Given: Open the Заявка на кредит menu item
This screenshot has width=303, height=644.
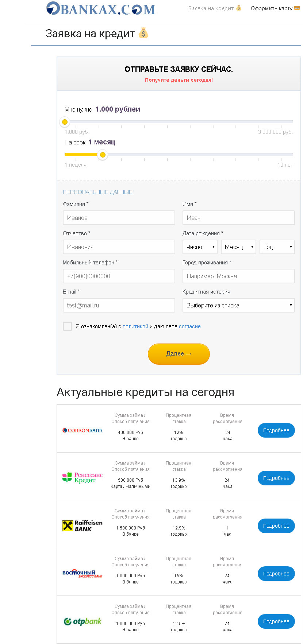Looking at the screenshot, I should (x=211, y=8).
